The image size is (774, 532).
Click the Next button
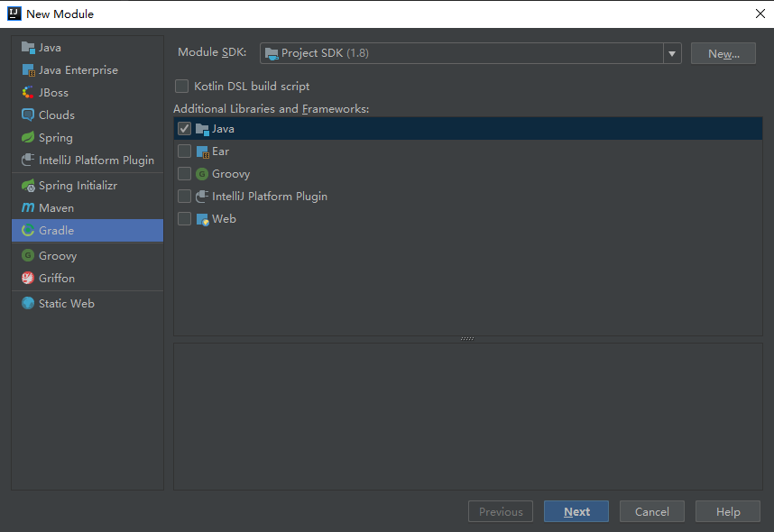[x=576, y=511]
